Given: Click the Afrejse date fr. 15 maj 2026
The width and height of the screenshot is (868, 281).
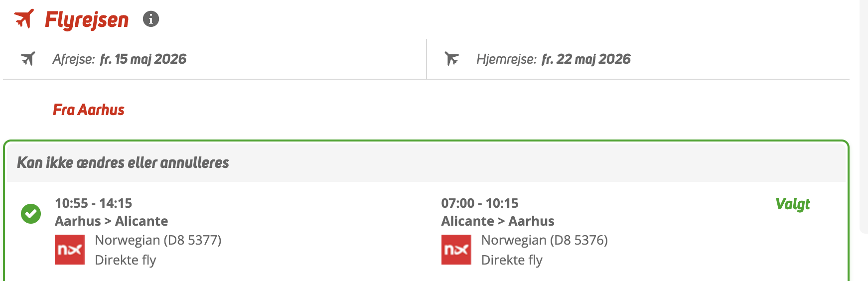Looking at the screenshot, I should tap(143, 59).
